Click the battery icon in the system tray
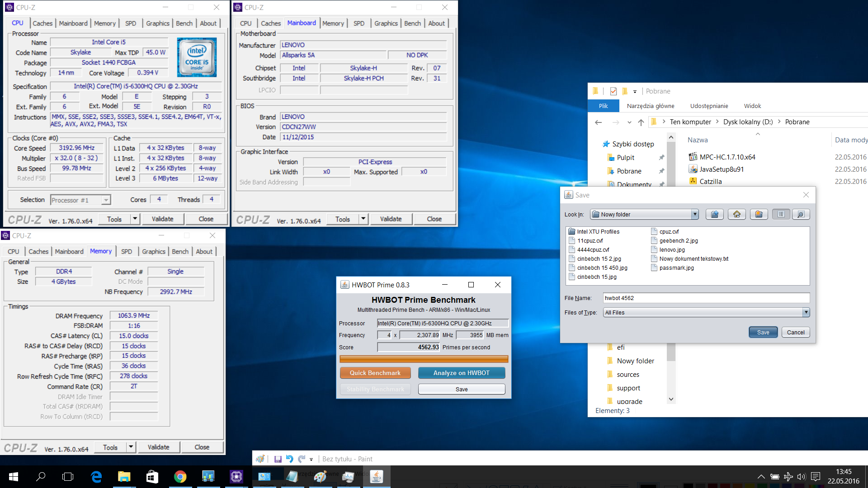The image size is (868, 488). pos(774,477)
